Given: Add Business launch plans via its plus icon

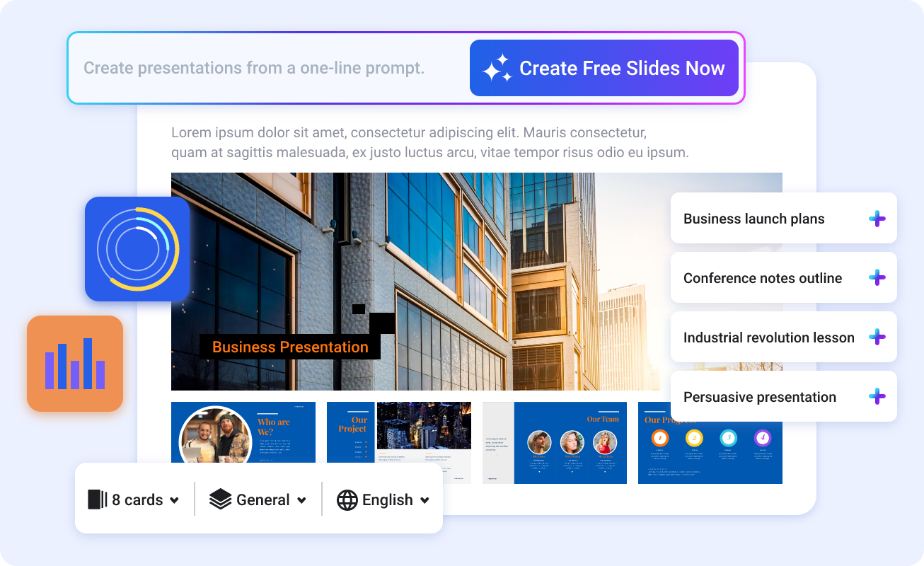Looking at the screenshot, I should 877,218.
